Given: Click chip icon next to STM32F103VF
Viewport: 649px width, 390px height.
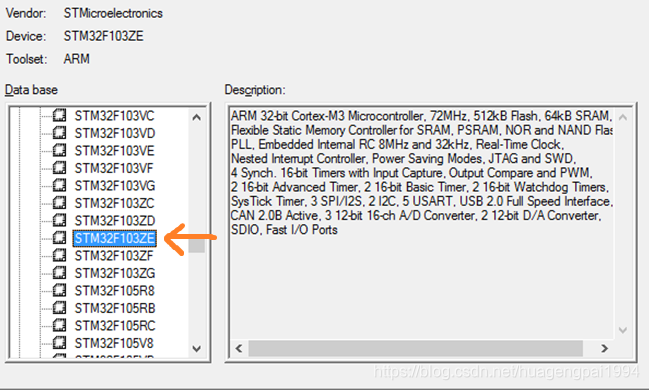Looking at the screenshot, I should pyautogui.click(x=59, y=168).
